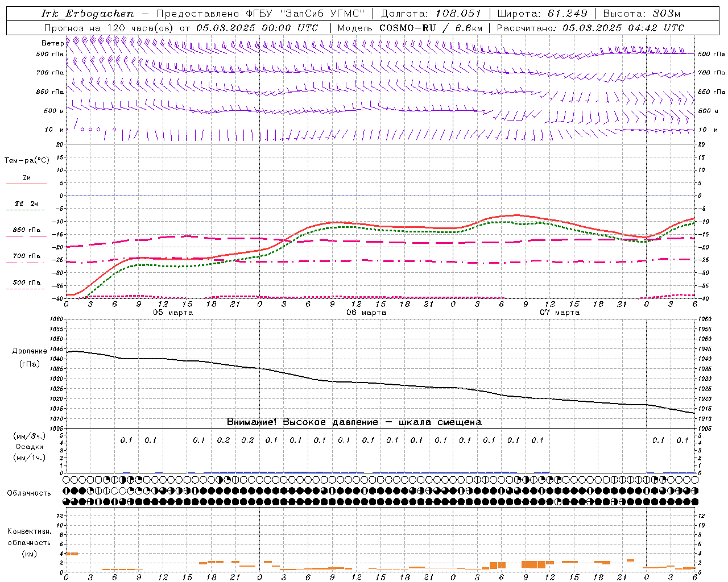
Task: Select the 850 гПа temperature legend entry
Action: click(26, 230)
